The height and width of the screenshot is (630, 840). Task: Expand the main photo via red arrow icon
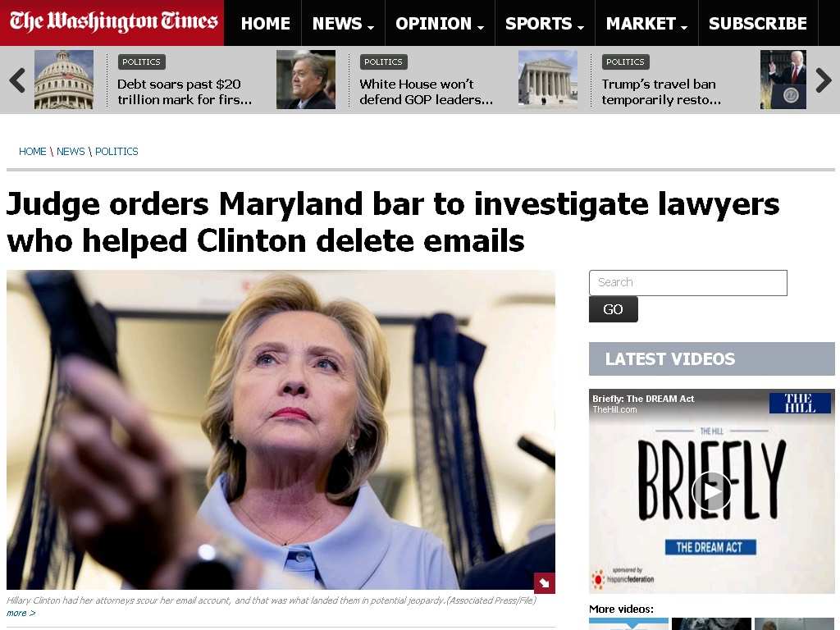click(x=545, y=583)
